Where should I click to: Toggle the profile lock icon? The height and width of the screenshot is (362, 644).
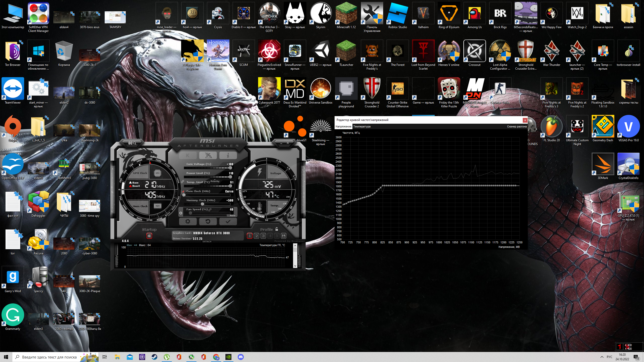click(x=277, y=229)
